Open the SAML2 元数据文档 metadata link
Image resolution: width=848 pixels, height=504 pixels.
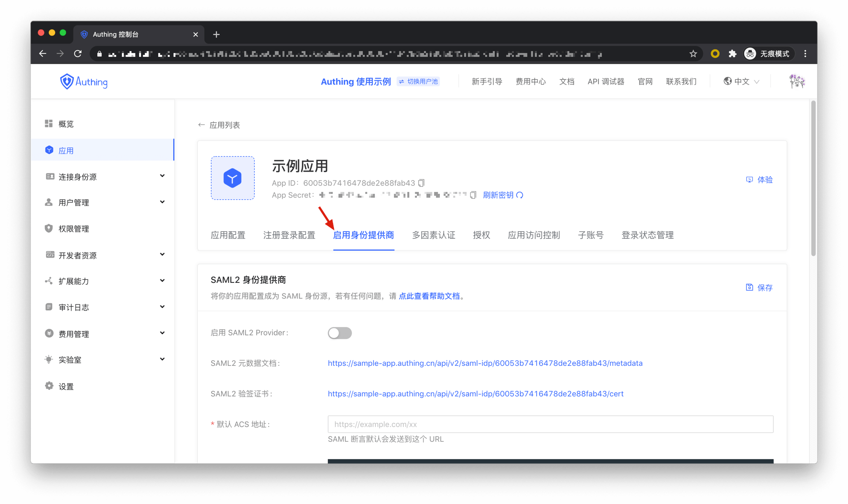point(485,363)
